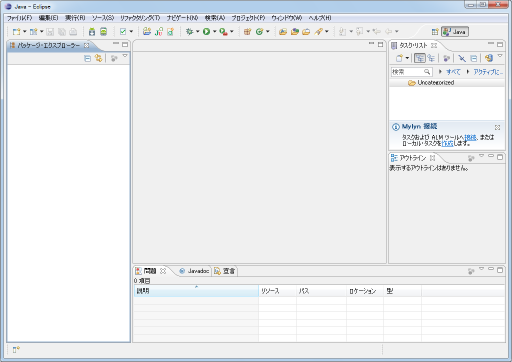Open the ファイル(F) menu
The height and width of the screenshot is (362, 512).
click(19, 18)
